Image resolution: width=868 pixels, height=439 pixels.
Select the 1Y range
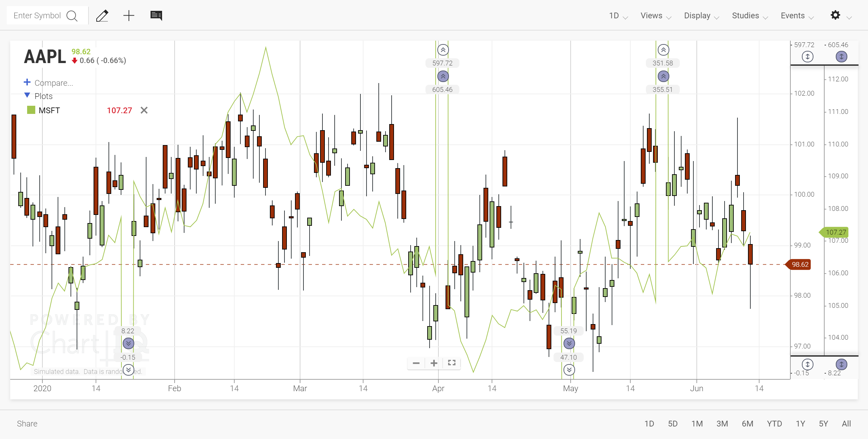[801, 424]
